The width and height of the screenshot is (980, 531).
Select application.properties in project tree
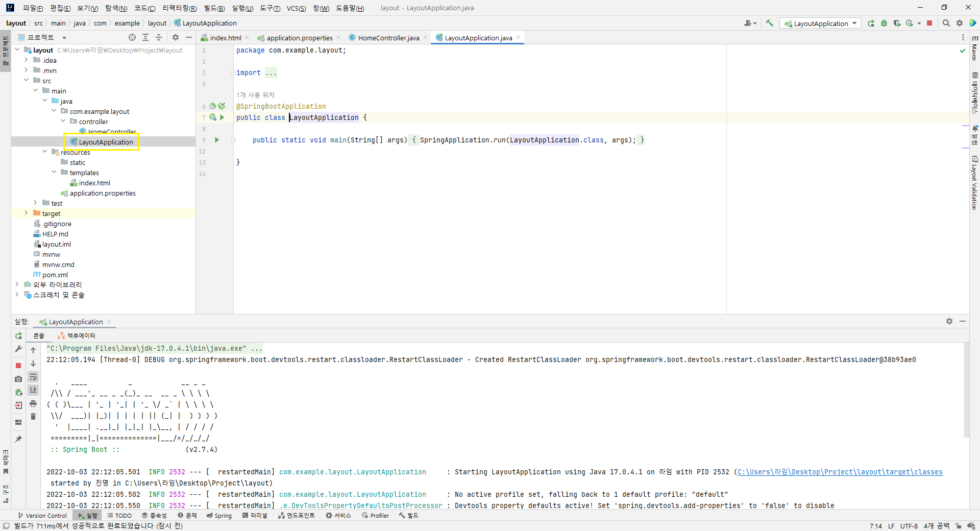point(103,193)
